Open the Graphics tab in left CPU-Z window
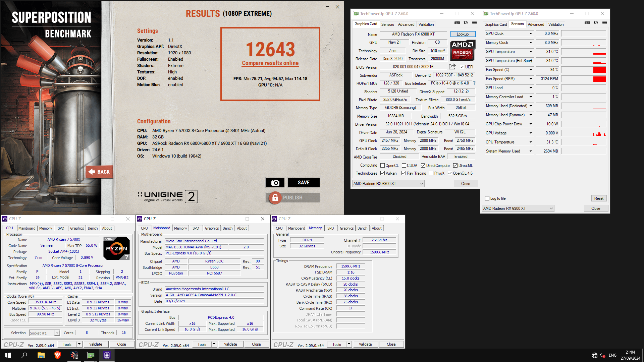The width and height of the screenshot is (644, 362). (x=77, y=228)
